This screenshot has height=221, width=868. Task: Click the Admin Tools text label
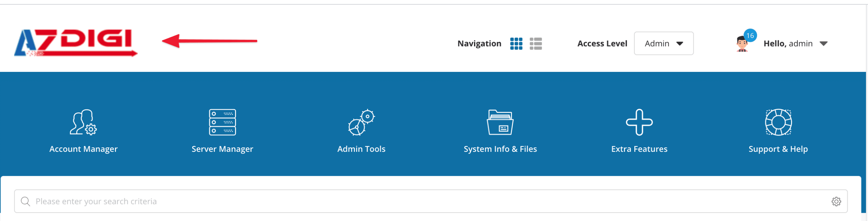coord(361,149)
